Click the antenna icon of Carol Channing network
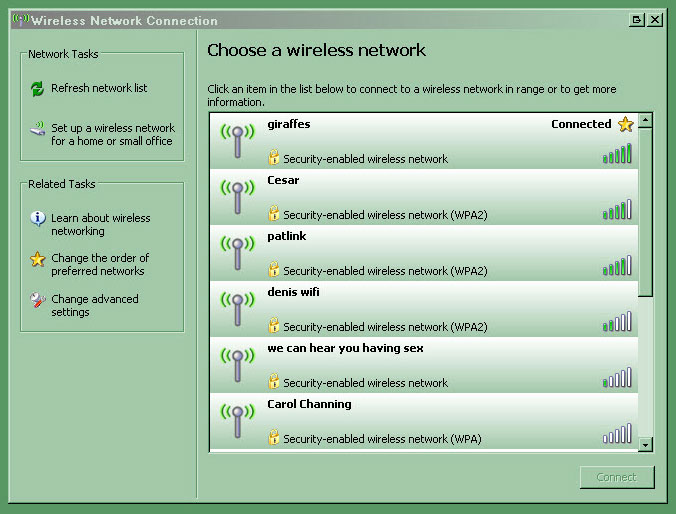Screen dimensions: 676x514 [238, 420]
